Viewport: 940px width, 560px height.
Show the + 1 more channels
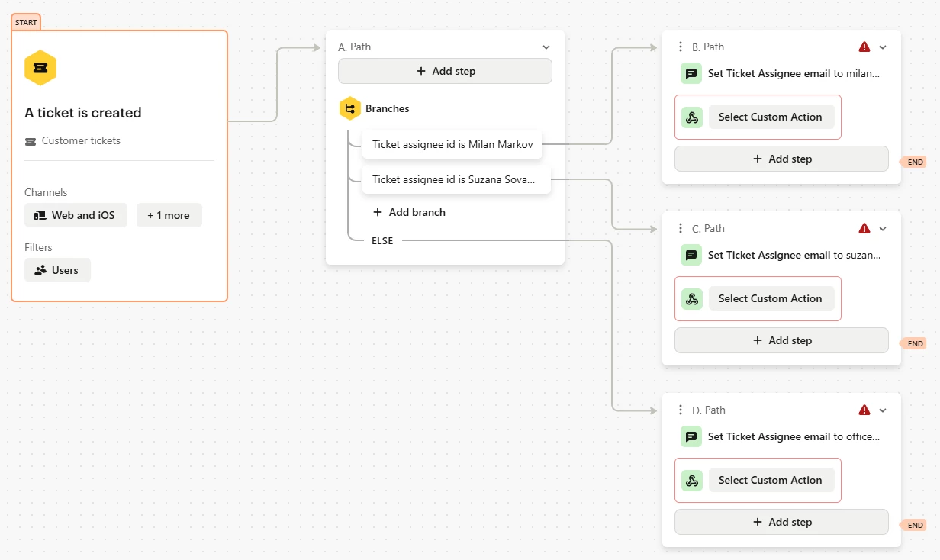click(x=169, y=215)
